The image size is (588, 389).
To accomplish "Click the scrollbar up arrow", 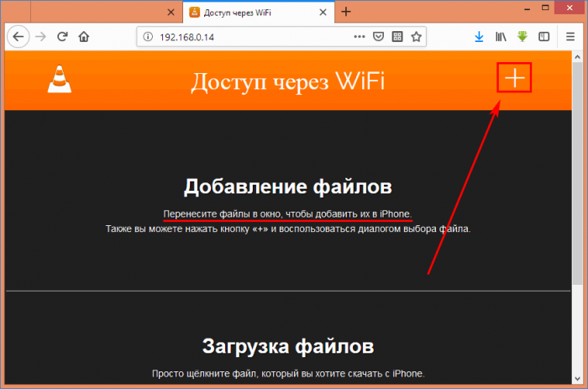I will 578,57.
